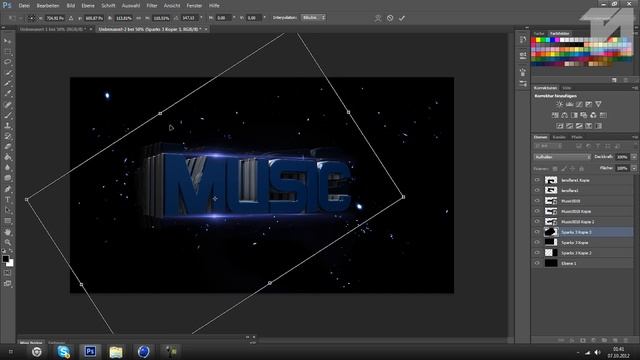Hide the Music0018 layer

point(537,201)
